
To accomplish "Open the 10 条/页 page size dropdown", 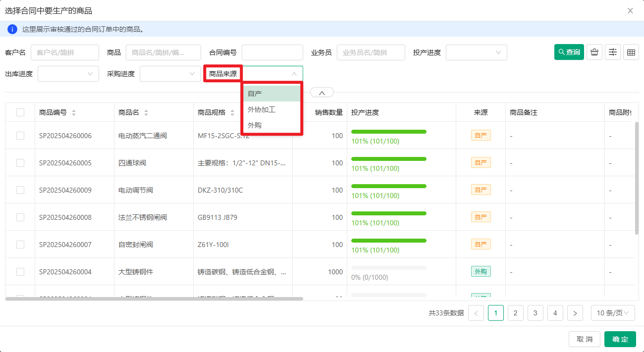I will 613,313.
